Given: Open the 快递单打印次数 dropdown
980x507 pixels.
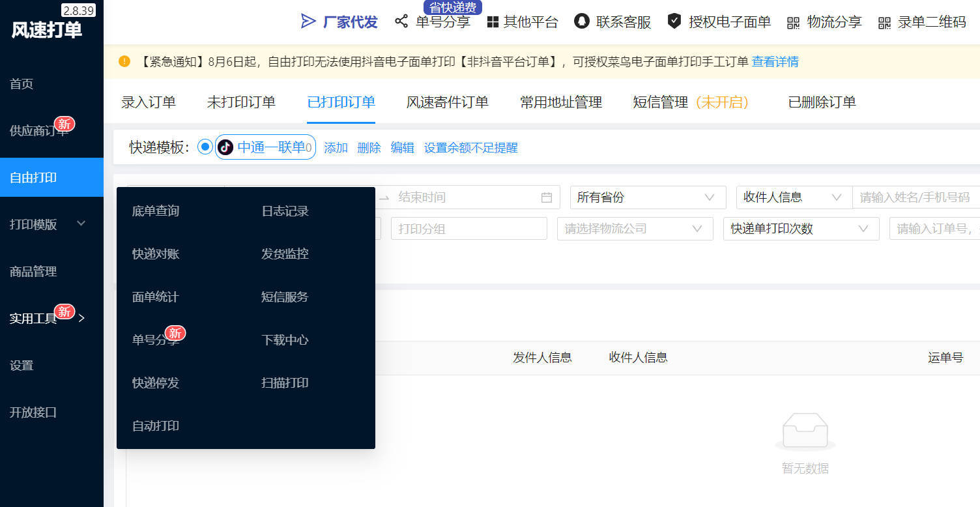Looking at the screenshot, I should pos(801,229).
